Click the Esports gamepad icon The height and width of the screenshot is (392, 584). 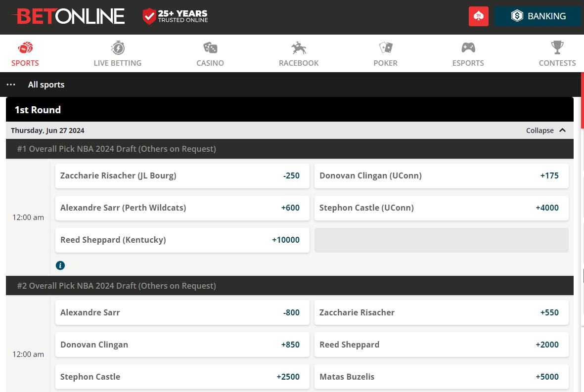pos(468,47)
